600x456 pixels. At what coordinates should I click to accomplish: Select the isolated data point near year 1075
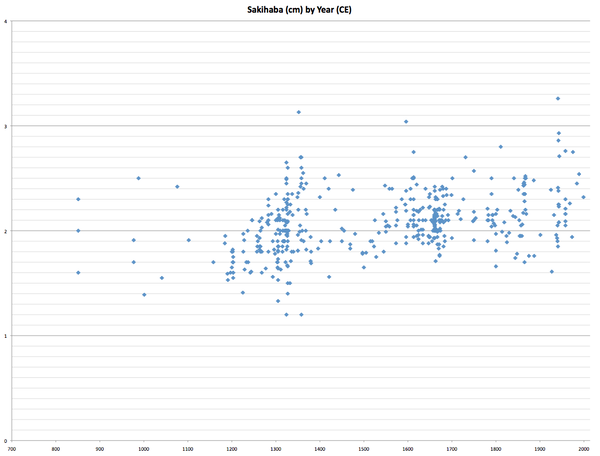(x=177, y=186)
